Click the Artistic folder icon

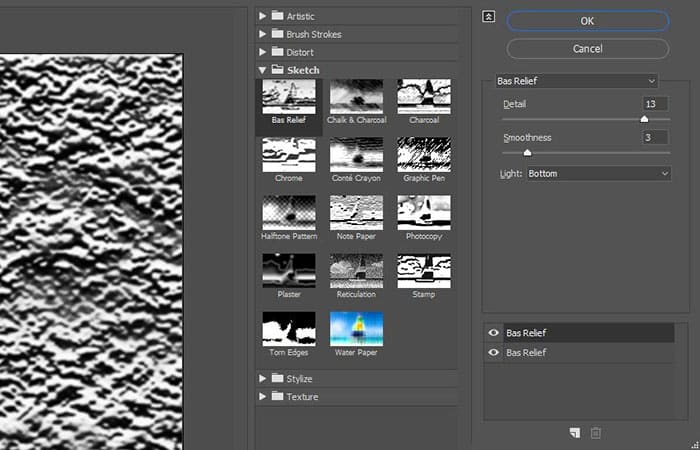[x=278, y=16]
